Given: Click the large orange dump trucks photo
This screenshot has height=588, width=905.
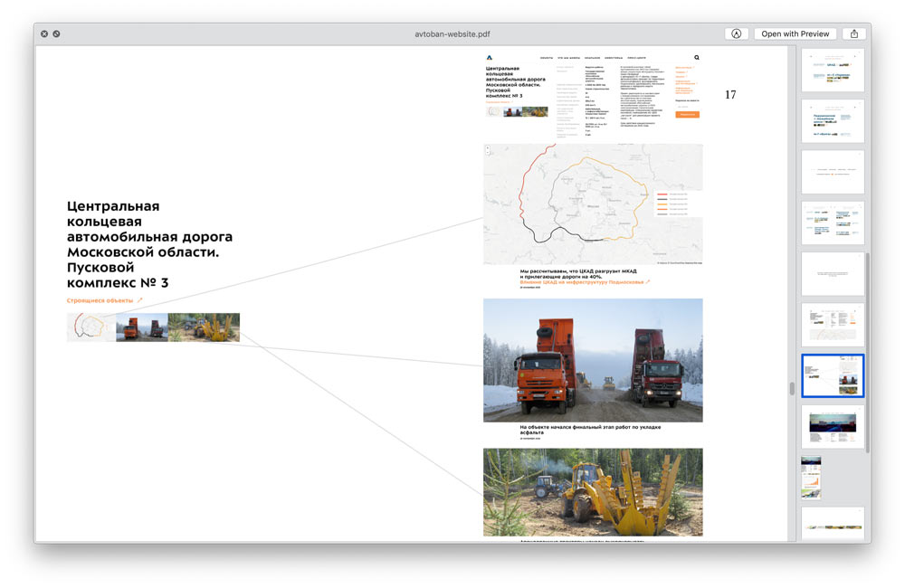Looking at the screenshot, I should pyautogui.click(x=593, y=360).
